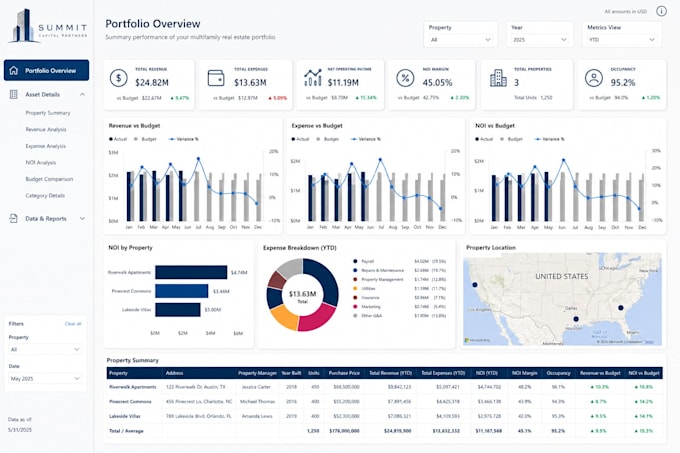
Task: Toggle Actual legend in NOI vs Budget chart
Action: pos(484,139)
